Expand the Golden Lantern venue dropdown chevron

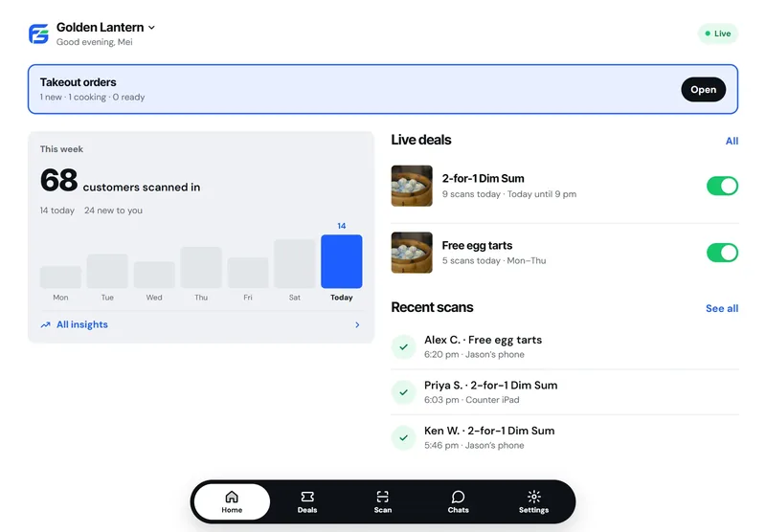point(151,28)
